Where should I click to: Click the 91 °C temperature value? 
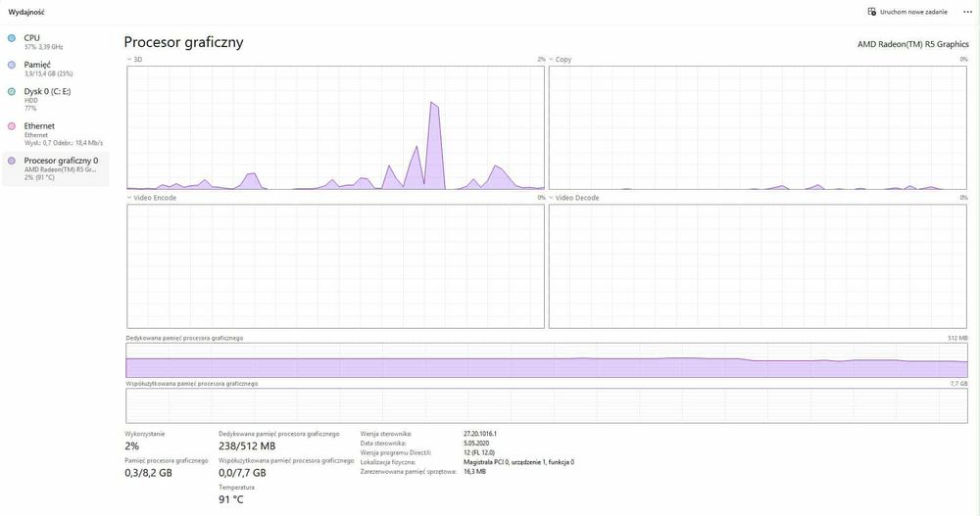coord(230,499)
